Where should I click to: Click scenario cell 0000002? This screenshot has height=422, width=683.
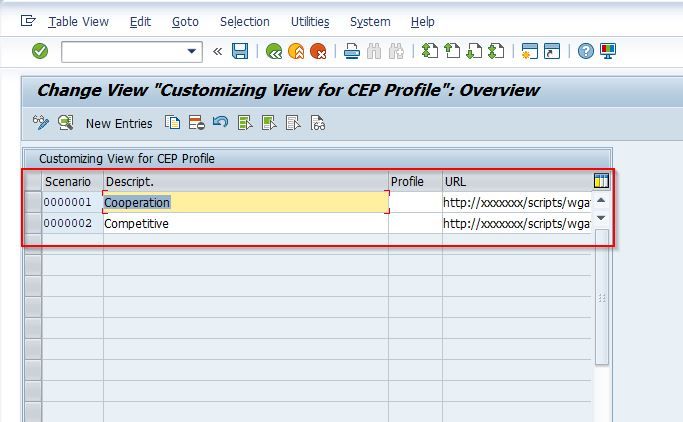[72, 223]
